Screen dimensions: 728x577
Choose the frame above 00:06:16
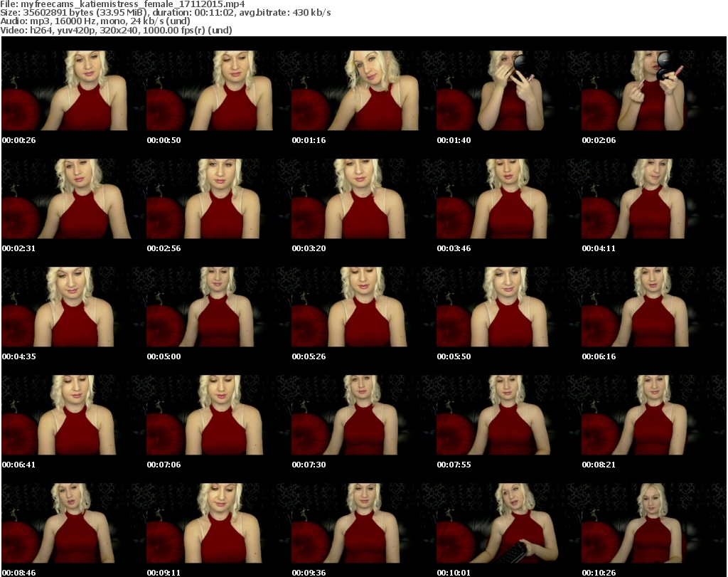point(653,307)
